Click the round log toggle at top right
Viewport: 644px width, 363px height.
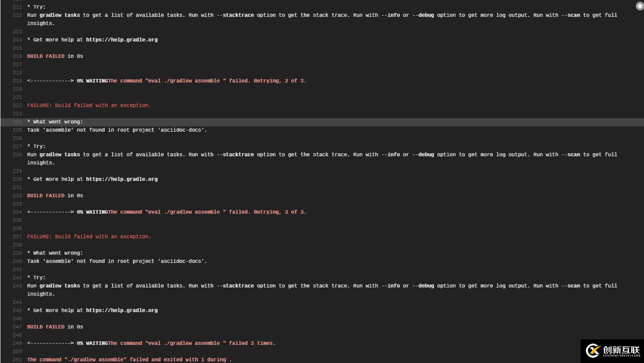tap(640, 6)
